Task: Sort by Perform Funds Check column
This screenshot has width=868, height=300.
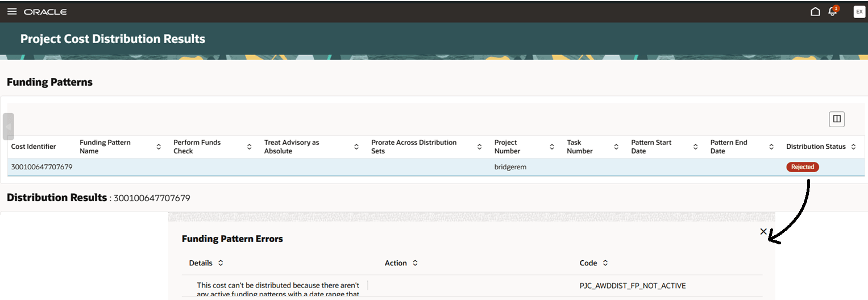Action: click(249, 147)
